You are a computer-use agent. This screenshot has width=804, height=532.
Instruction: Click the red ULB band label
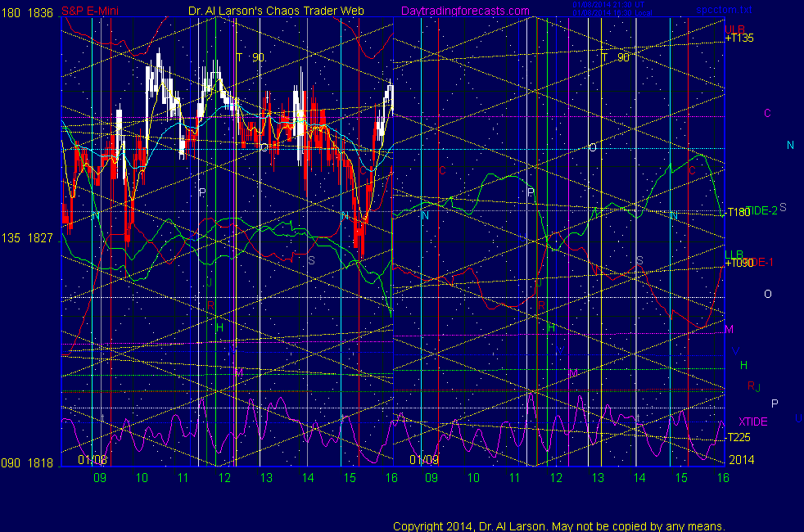(x=734, y=29)
